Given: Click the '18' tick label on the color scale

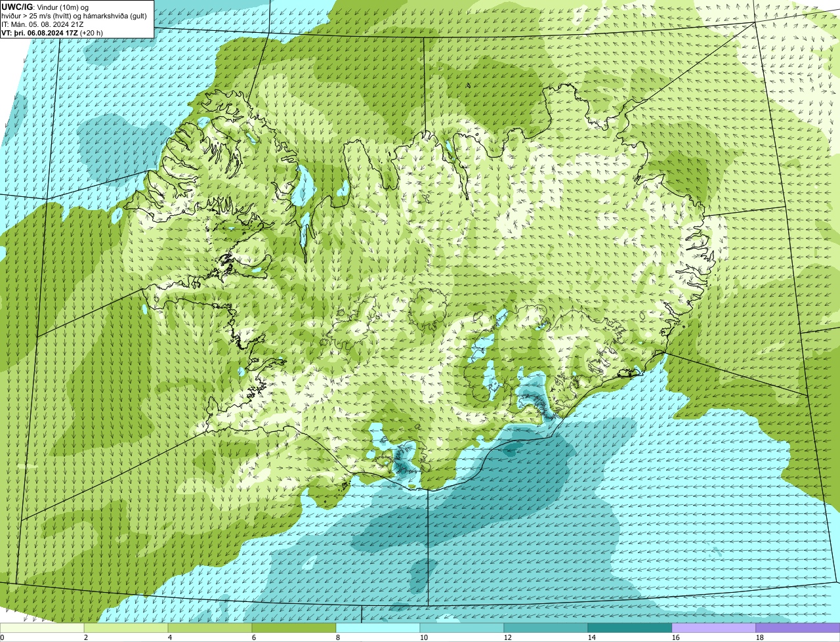Looking at the screenshot, I should tap(760, 637).
